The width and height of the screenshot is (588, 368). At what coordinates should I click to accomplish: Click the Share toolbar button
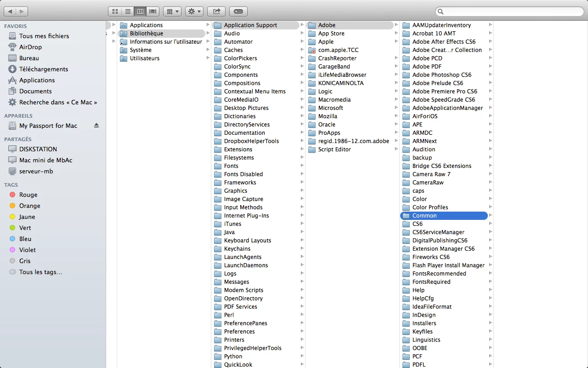[x=216, y=11]
